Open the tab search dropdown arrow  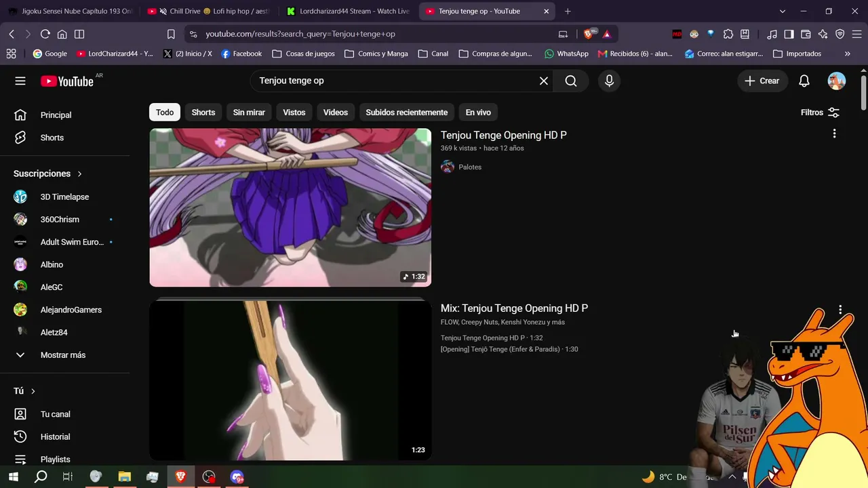[783, 11]
